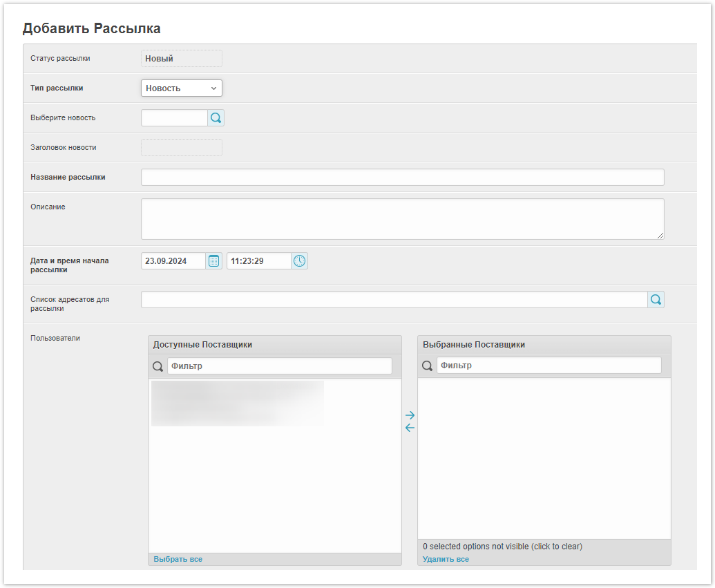Click magnifier icon in Доступные Поставщики filter
The width and height of the screenshot is (715, 588).
[x=158, y=366]
